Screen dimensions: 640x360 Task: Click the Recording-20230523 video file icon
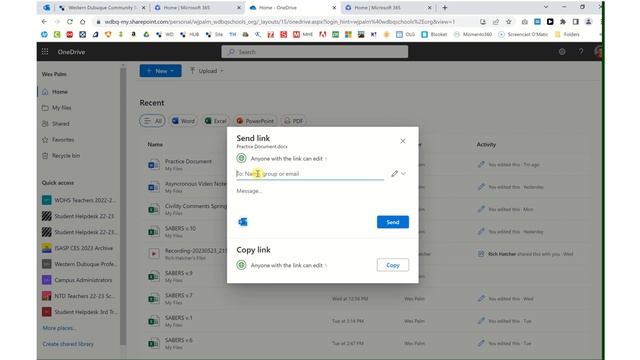(x=153, y=253)
